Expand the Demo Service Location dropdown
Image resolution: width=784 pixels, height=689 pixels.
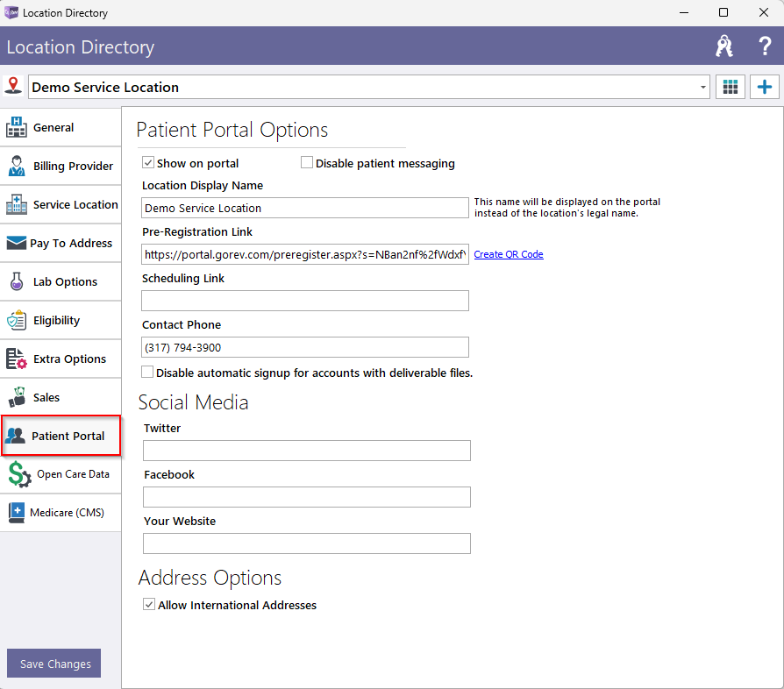point(703,87)
